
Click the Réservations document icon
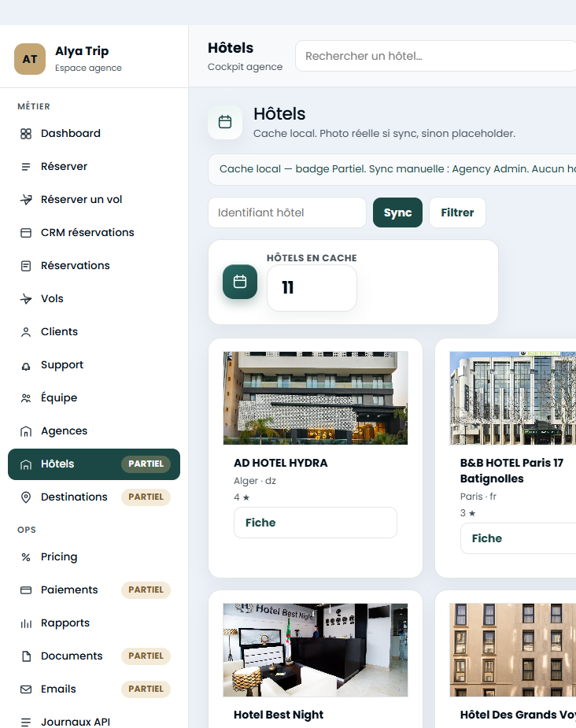(x=26, y=265)
